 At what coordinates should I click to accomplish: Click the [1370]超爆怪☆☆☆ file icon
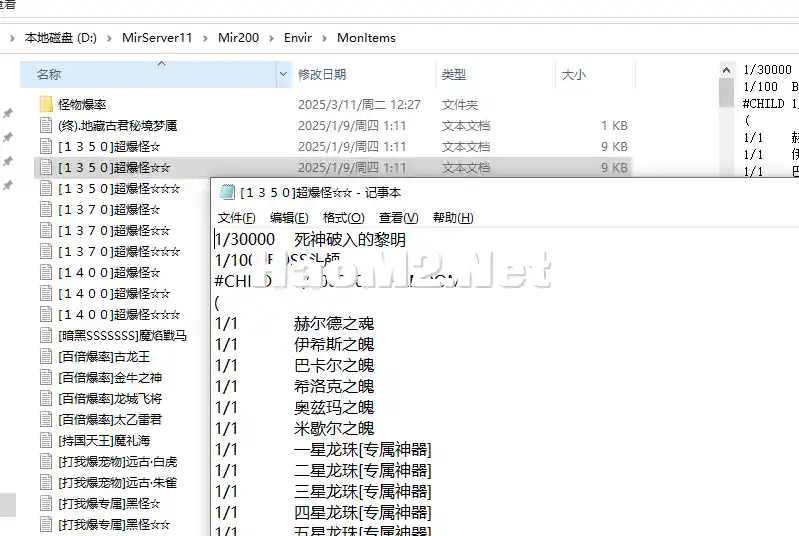[46, 251]
